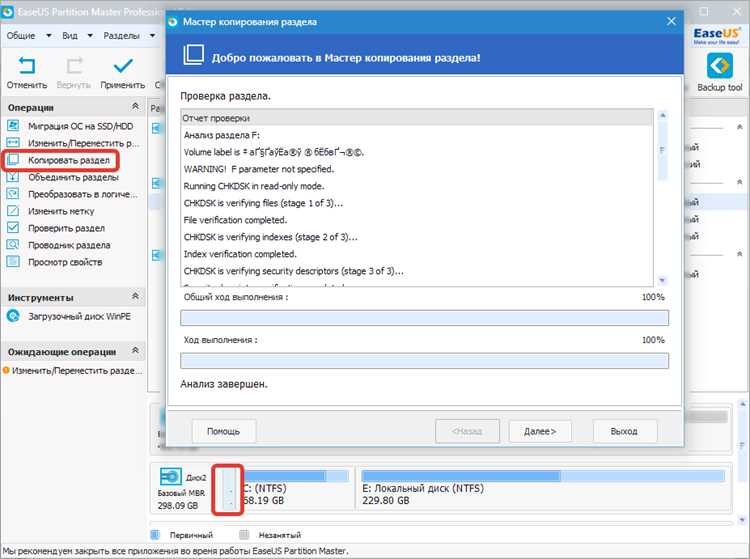Select 'Проверить раздел' operation

pyautogui.click(x=66, y=228)
